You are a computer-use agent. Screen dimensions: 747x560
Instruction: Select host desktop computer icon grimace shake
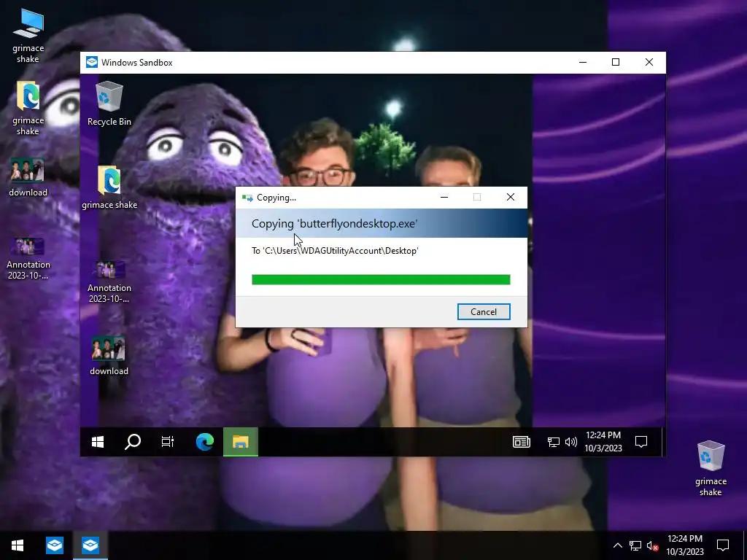28,36
